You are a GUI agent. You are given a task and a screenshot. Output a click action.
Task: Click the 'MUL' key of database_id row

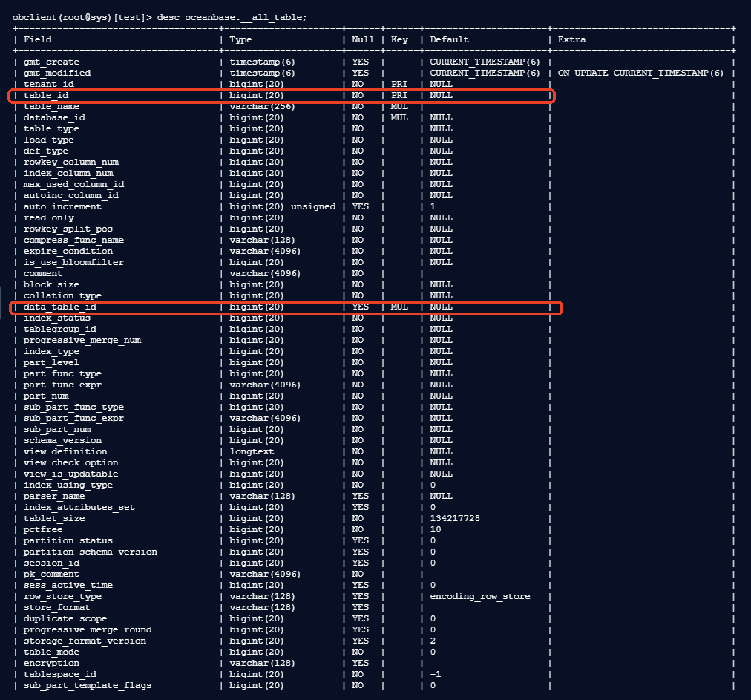(399, 117)
